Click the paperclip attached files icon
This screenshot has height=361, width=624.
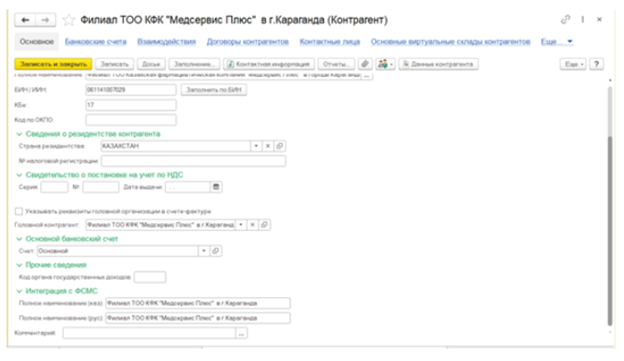(365, 64)
